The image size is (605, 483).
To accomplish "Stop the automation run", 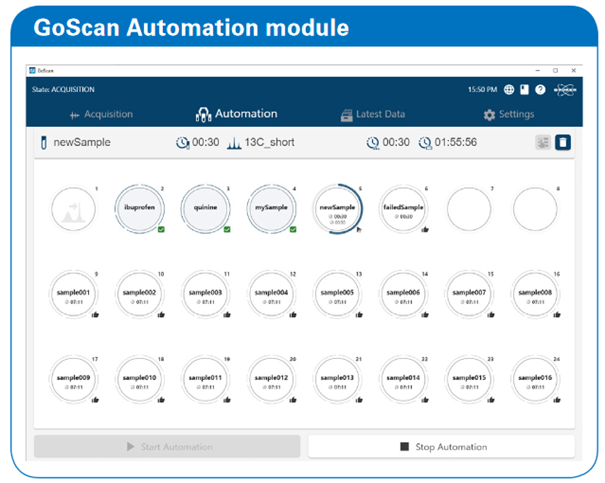I will point(441,447).
